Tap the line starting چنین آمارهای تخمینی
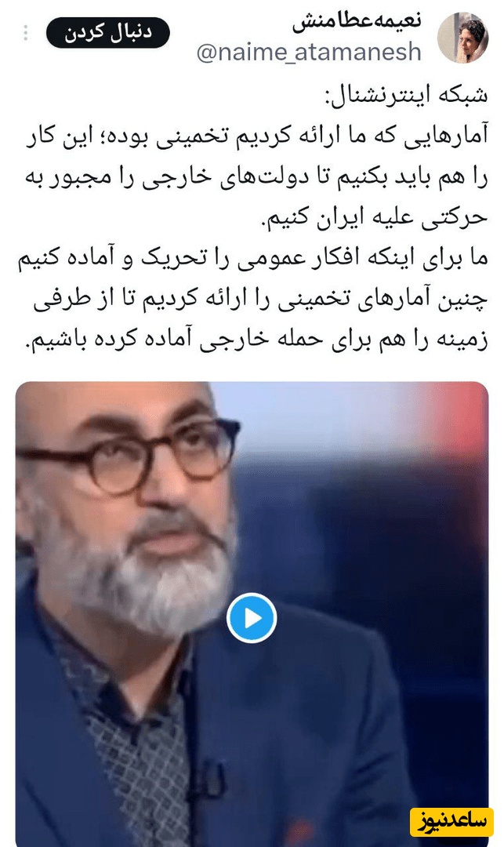The image size is (504, 847). coord(260,298)
